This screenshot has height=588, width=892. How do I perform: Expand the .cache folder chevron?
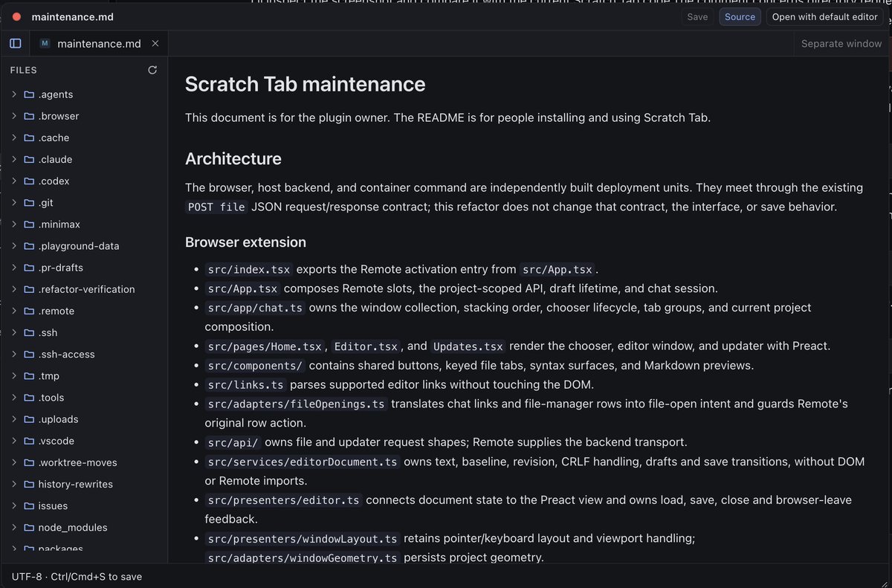14,138
